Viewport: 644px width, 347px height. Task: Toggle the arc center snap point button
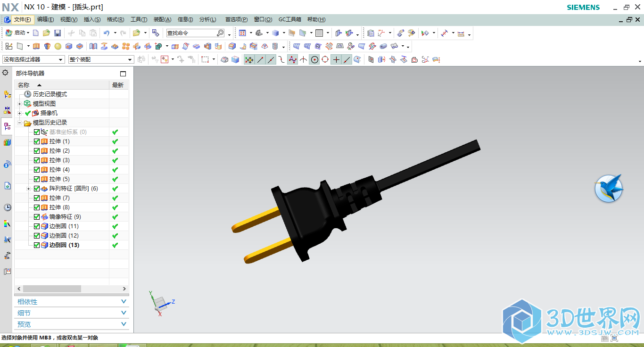314,59
